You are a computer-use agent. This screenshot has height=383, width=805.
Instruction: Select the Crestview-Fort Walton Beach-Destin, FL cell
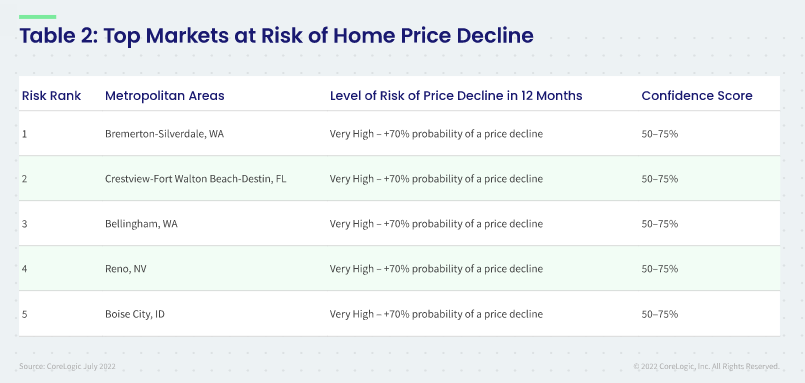(x=196, y=179)
